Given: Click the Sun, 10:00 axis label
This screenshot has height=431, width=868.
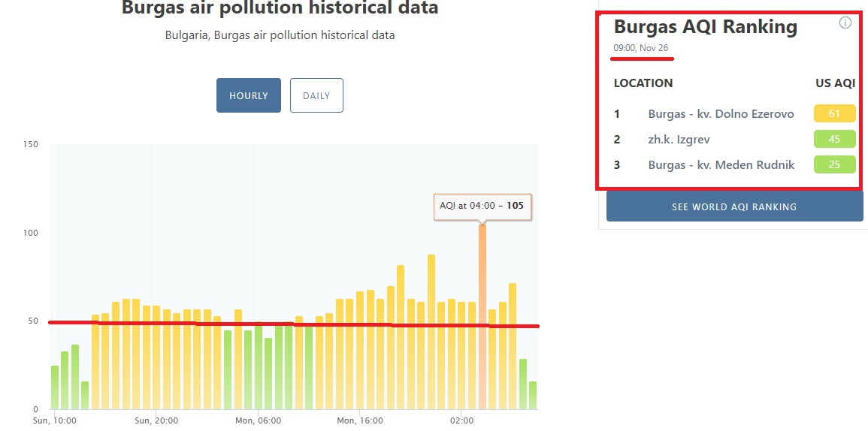Looking at the screenshot, I should click(53, 420).
